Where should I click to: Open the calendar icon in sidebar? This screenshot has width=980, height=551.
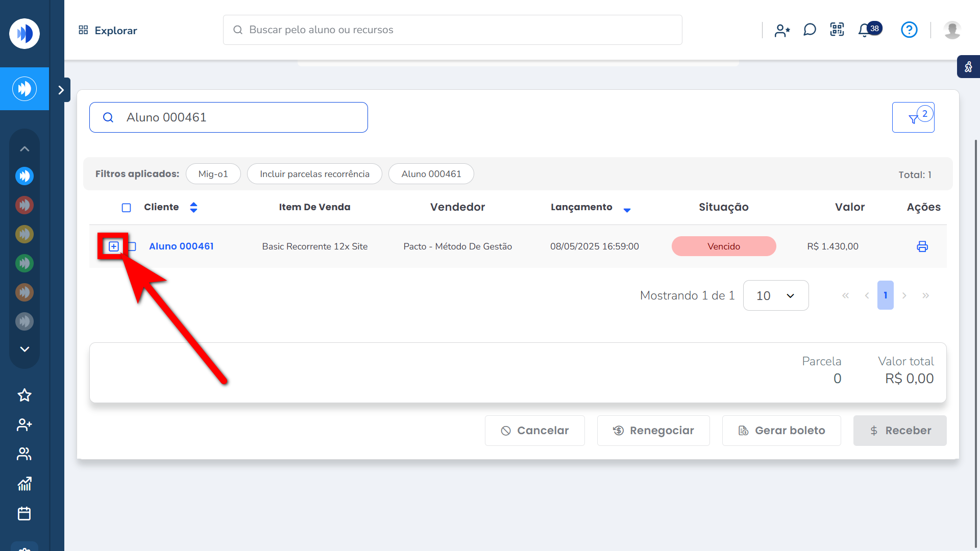coord(24,513)
